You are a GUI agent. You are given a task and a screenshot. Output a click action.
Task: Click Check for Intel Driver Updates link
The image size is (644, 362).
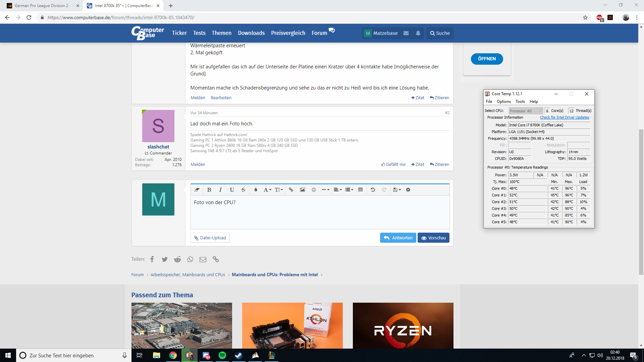tap(565, 117)
